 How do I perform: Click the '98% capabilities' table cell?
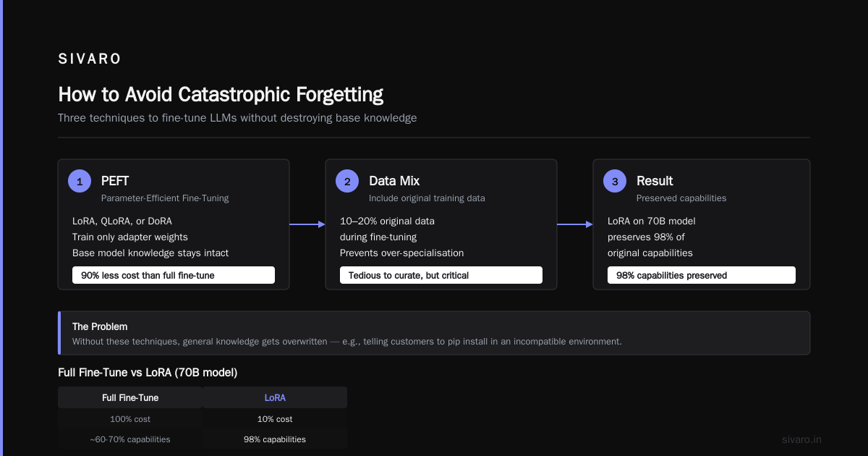point(275,439)
